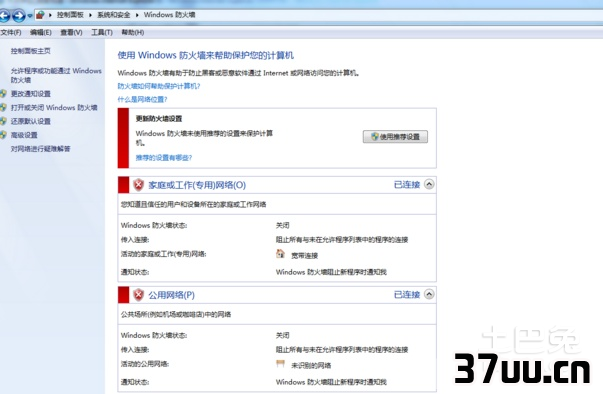Open recent pages dropdown arrow beside Forward
Screen dimensions: 603x394
click(30, 16)
